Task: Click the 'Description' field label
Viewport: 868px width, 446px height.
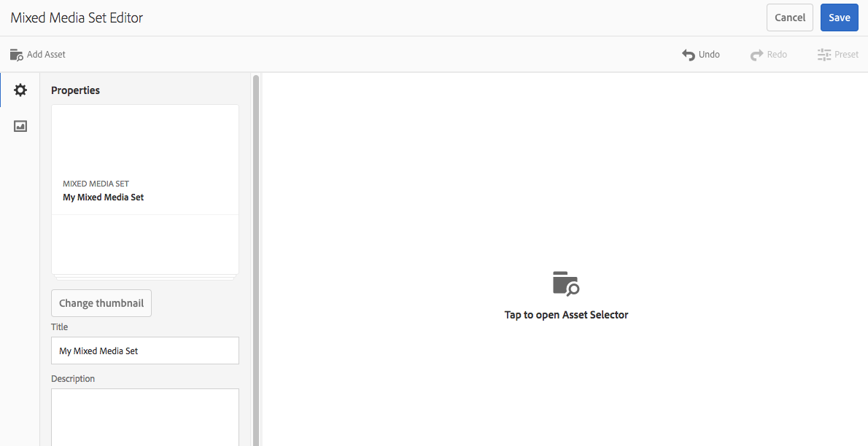Action: tap(72, 379)
